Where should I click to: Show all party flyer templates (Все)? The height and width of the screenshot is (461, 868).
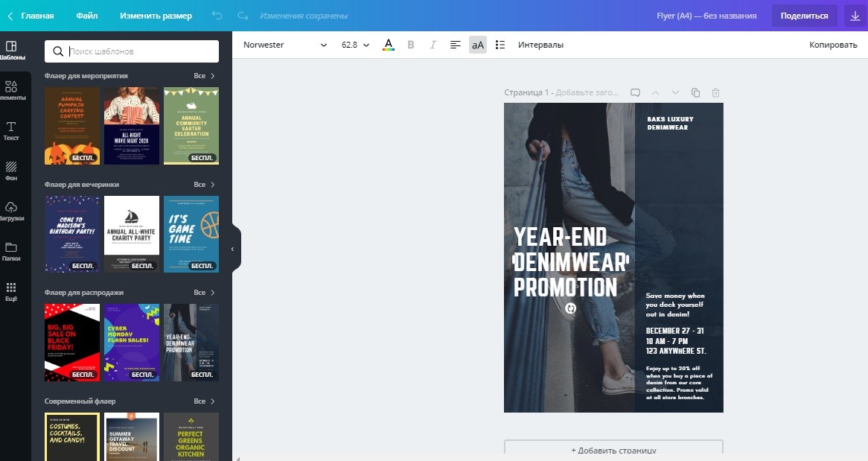(x=204, y=185)
